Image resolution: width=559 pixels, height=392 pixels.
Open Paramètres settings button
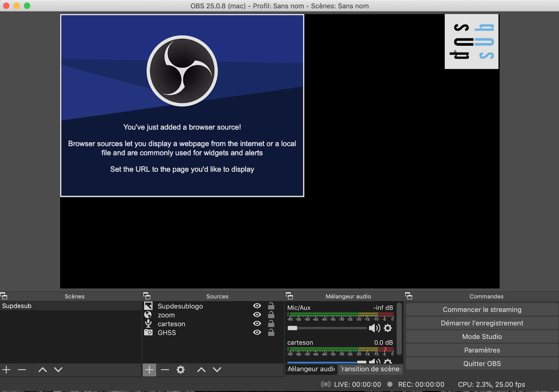[x=482, y=350]
